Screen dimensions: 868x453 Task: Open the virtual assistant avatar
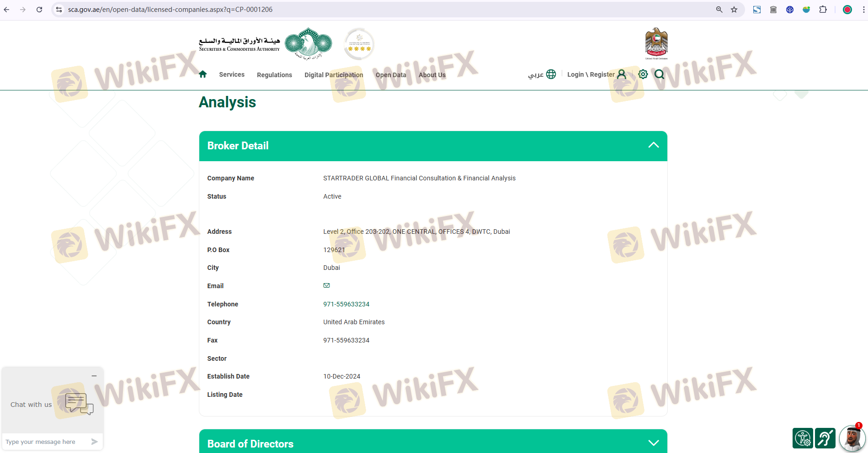click(852, 438)
